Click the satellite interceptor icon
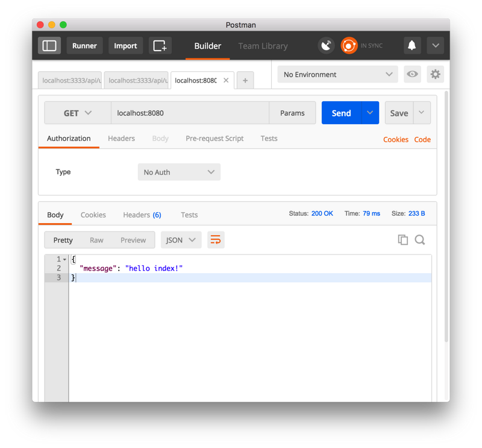The height and width of the screenshot is (448, 482). [326, 46]
